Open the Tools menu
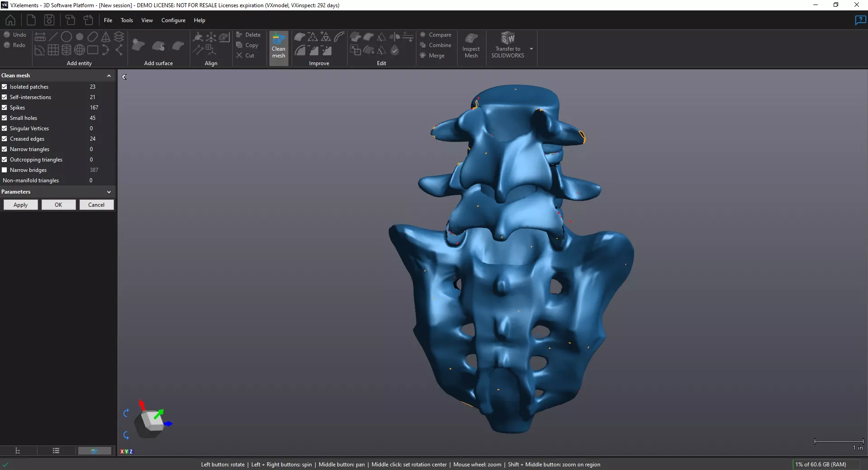 pos(127,20)
